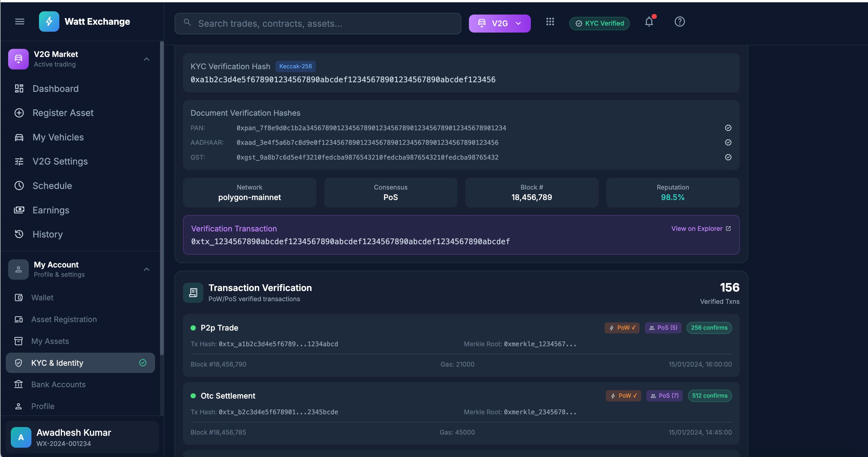This screenshot has width=868, height=457.
Task: Click the KYC Verified badge
Action: (x=599, y=23)
